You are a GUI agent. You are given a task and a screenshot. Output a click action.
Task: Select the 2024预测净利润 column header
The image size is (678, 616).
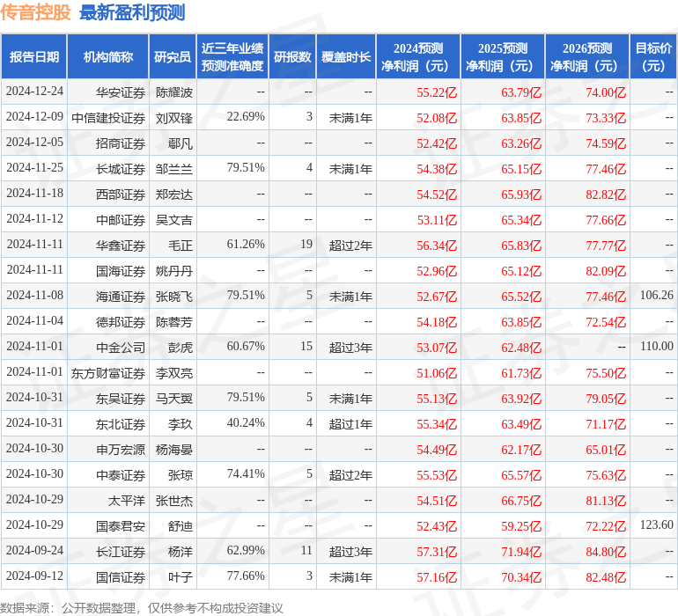418,56
